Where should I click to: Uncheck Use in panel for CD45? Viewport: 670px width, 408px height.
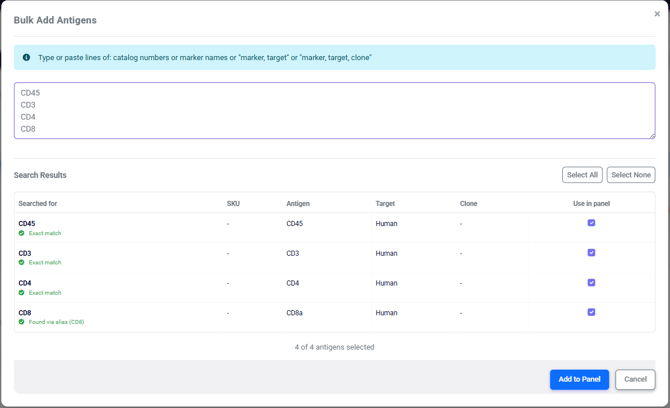pyautogui.click(x=591, y=223)
